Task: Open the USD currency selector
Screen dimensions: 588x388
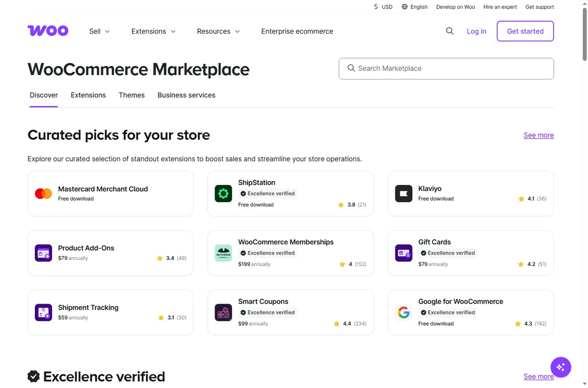Action: pos(383,7)
